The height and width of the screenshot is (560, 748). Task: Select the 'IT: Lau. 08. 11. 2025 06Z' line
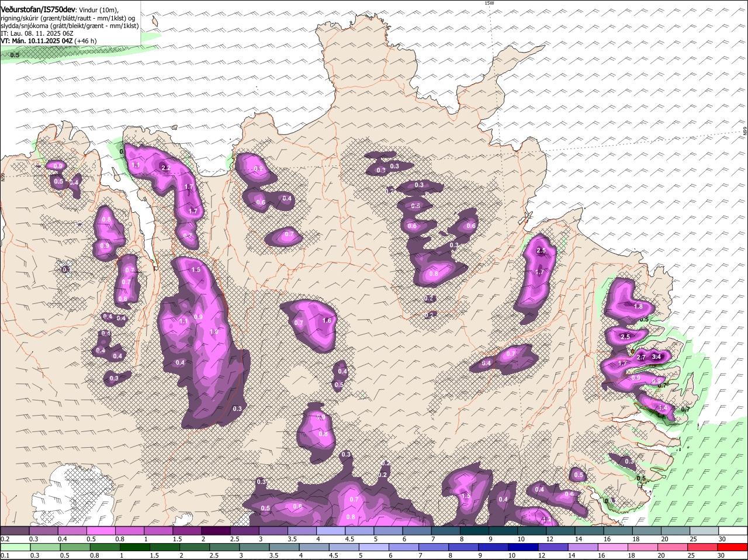click(38, 33)
